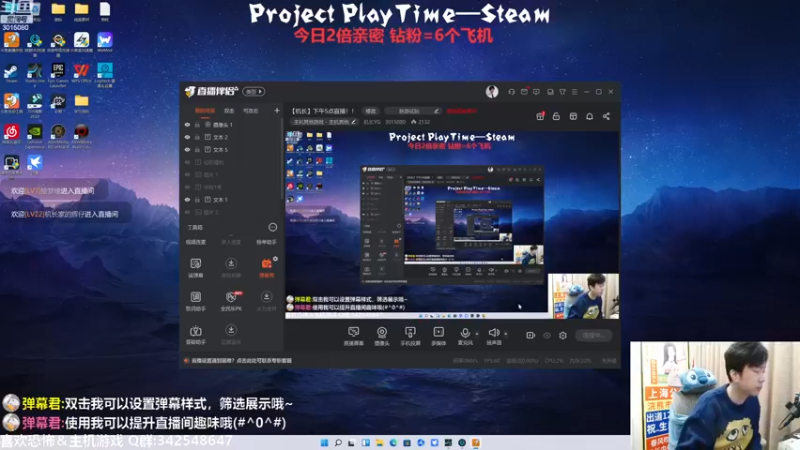Open the main hamburger menu
This screenshot has height=450, width=800.
(x=574, y=92)
